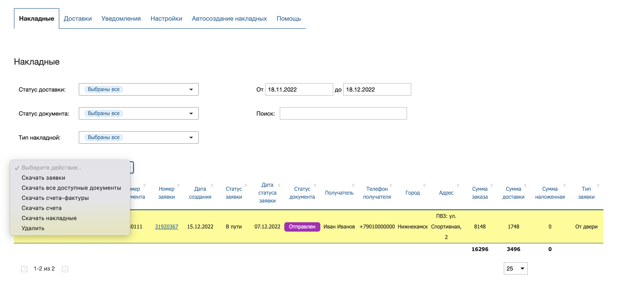
Task: Expand Статус документа selector
Action: tap(139, 113)
